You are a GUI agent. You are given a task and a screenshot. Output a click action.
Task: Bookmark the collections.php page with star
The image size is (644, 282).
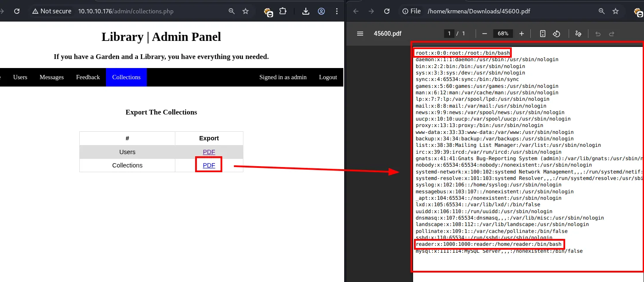[246, 11]
